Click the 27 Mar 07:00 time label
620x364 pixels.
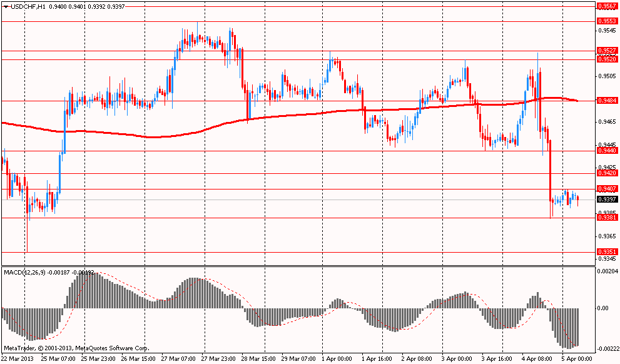tap(178, 359)
